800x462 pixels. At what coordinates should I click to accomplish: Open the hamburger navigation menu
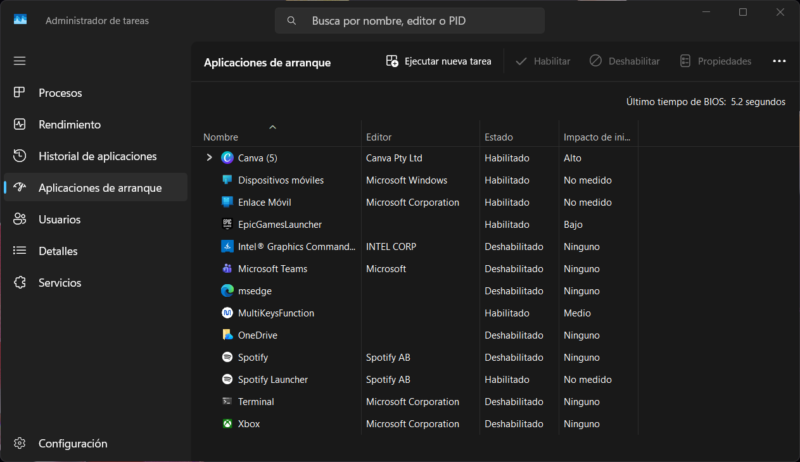pyautogui.click(x=19, y=61)
